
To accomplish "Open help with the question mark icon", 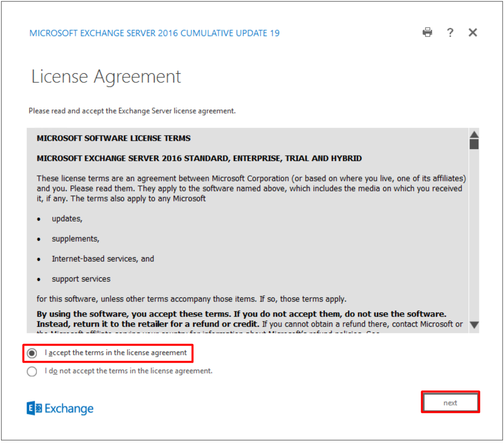I will tap(450, 33).
